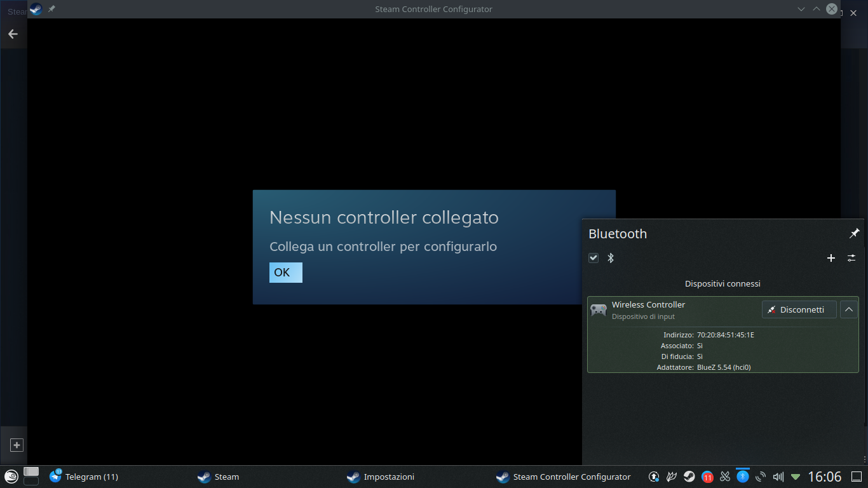Select the Wireless Controller device name

648,304
